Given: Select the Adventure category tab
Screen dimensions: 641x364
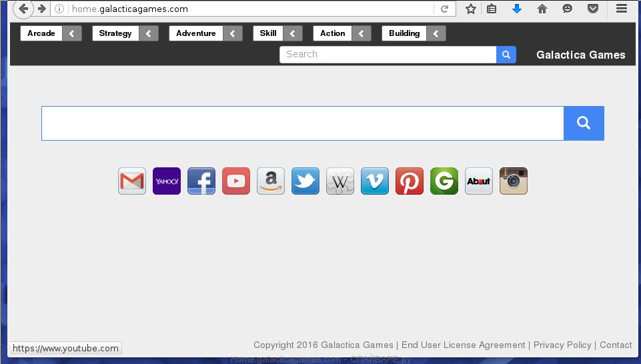Looking at the screenshot, I should [x=196, y=33].
